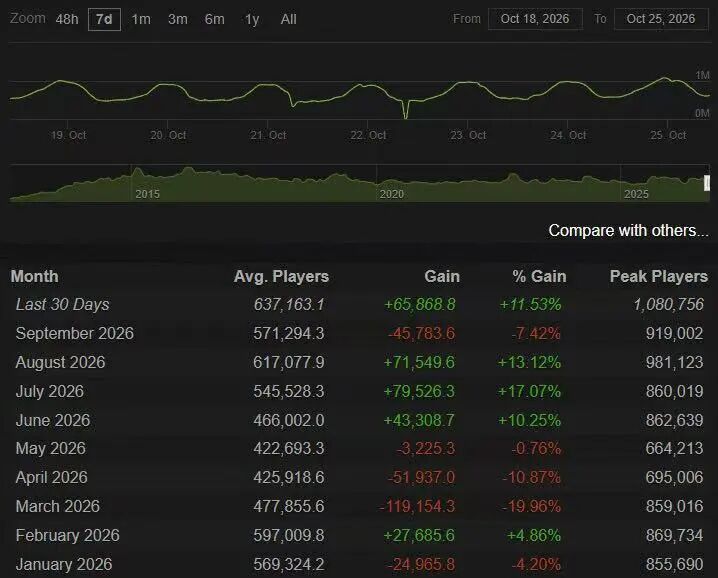The image size is (718, 578).
Task: Select the September 2026 row label
Action: coord(75,333)
